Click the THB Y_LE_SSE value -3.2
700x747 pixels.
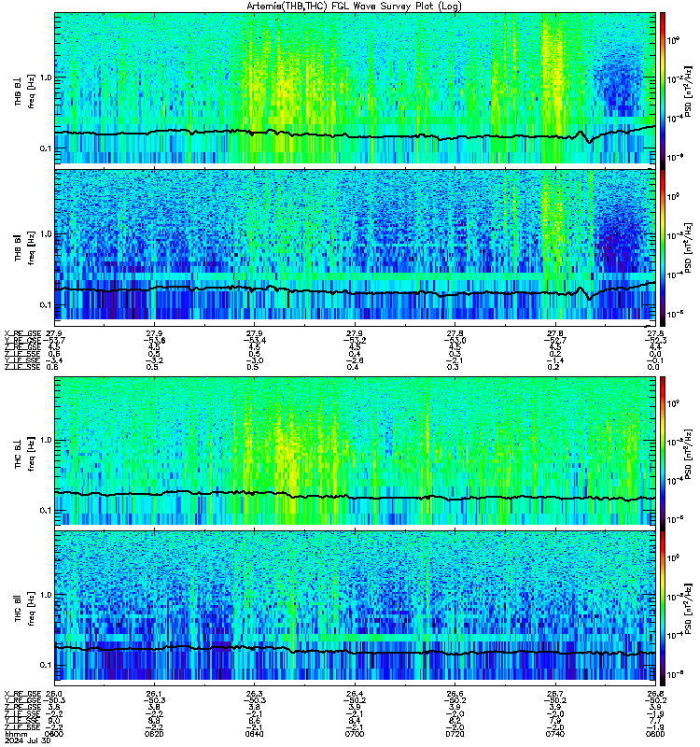[153, 360]
